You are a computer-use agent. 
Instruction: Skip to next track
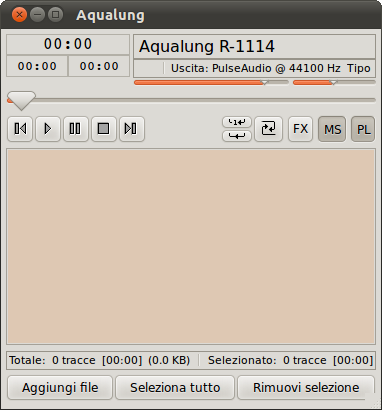click(132, 129)
